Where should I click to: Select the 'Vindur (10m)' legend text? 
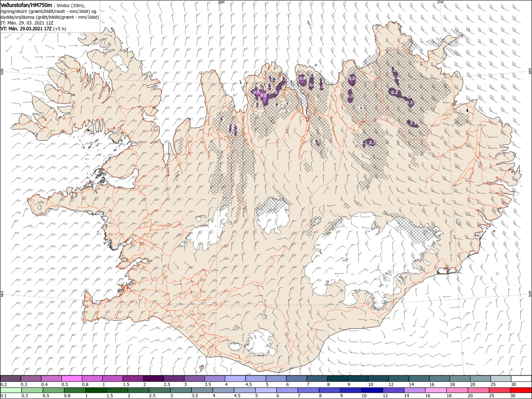[x=70, y=5]
